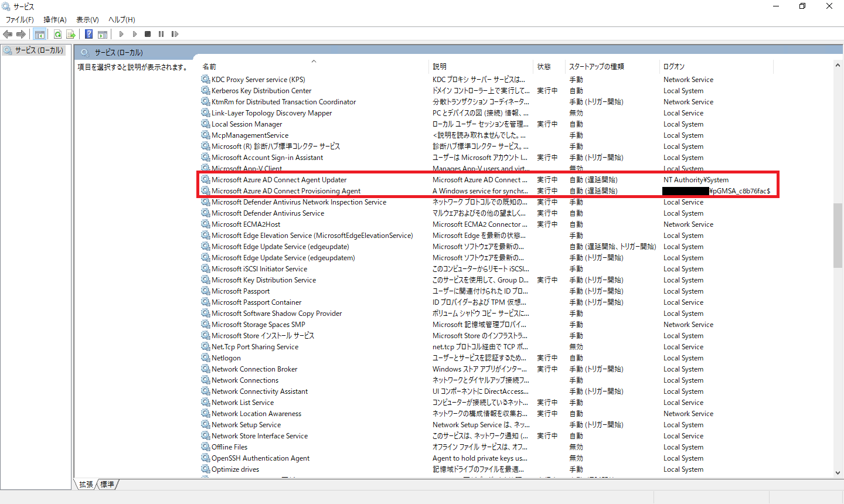The height and width of the screenshot is (504, 844).
Task: Click the Refresh toolbar icon
Action: coord(57,34)
